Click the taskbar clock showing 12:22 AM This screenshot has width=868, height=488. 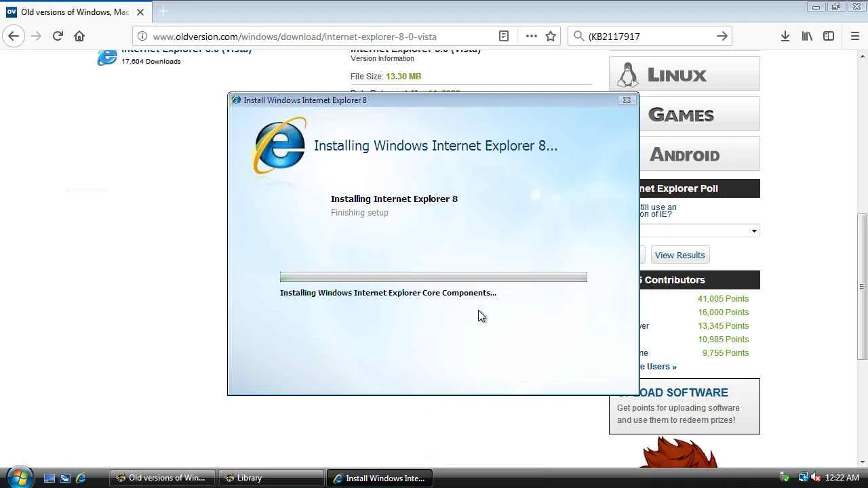[842, 478]
